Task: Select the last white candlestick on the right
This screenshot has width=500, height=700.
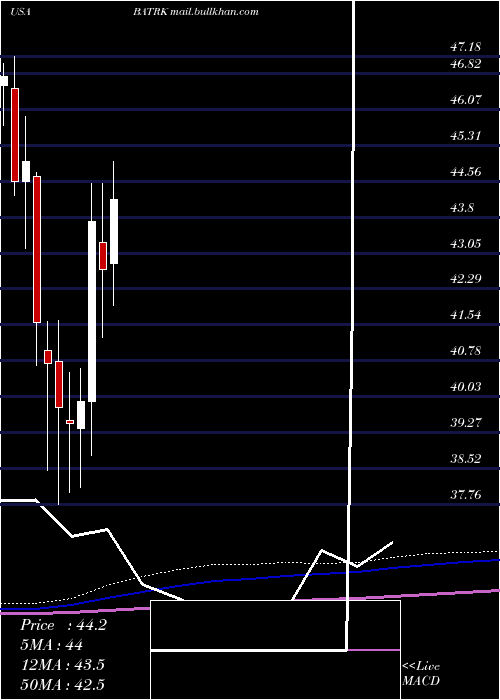Action: point(114,232)
